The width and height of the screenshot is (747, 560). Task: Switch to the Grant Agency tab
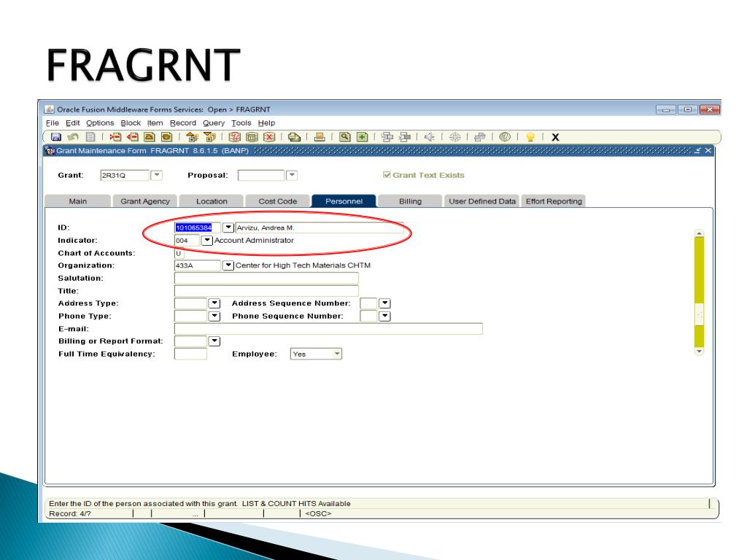coord(145,201)
